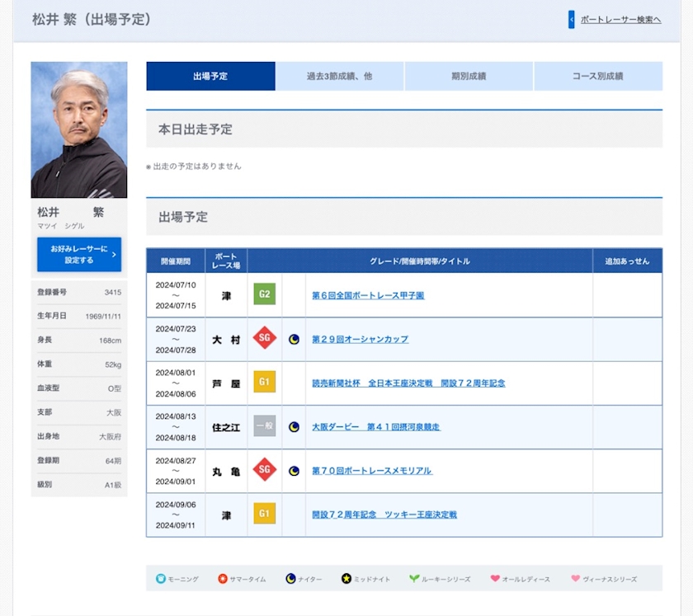Screen dimensions: 693x616
Task: Click the nighter moon icon for Ocean Cup
Action: click(294, 339)
